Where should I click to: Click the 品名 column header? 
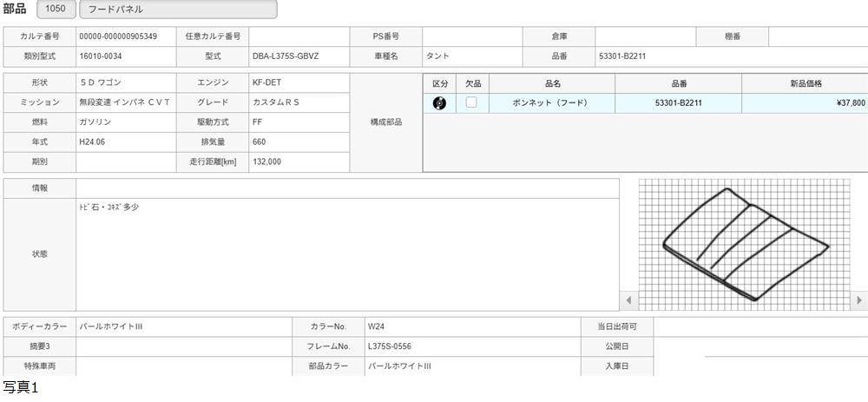551,83
